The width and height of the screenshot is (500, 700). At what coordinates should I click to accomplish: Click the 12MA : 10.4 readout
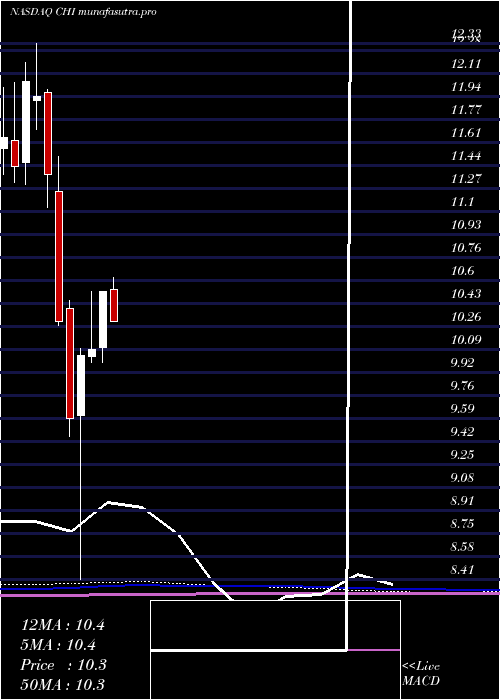[x=63, y=625]
